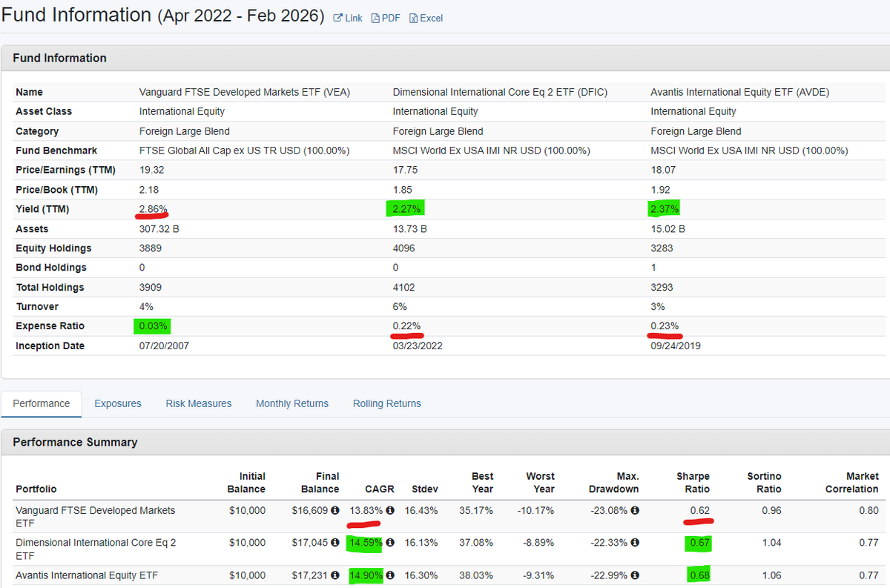Screen dimensions: 890x588
Task: Open the Link share option
Action: click(349, 18)
